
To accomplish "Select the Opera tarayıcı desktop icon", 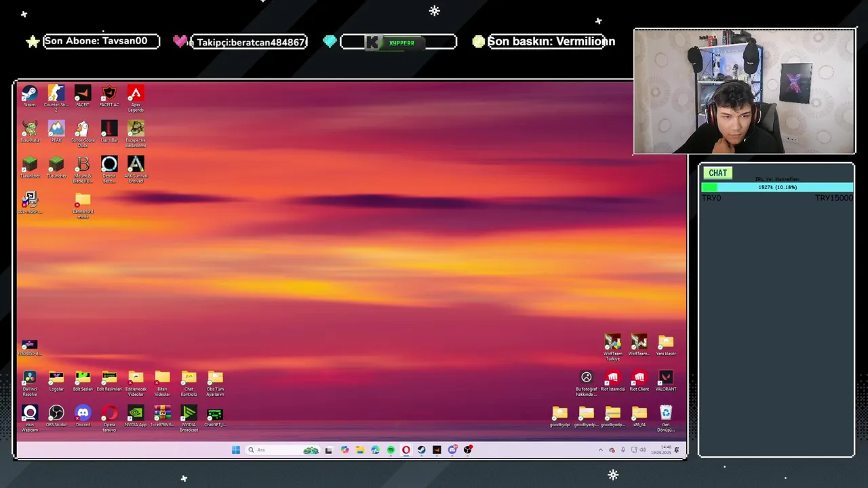I will pyautogui.click(x=109, y=418).
